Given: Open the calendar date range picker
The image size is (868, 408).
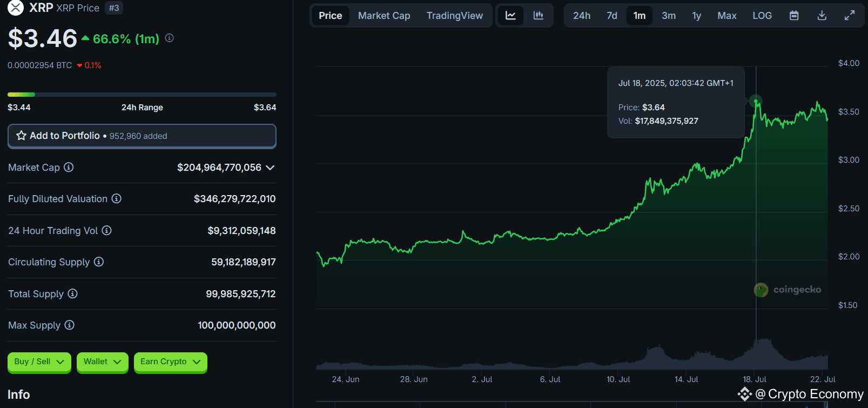Looking at the screenshot, I should click(x=794, y=16).
